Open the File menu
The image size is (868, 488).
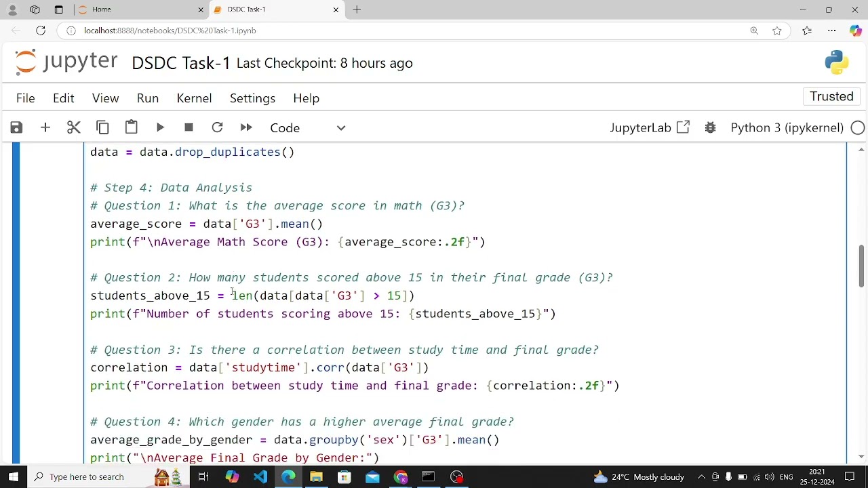(25, 98)
